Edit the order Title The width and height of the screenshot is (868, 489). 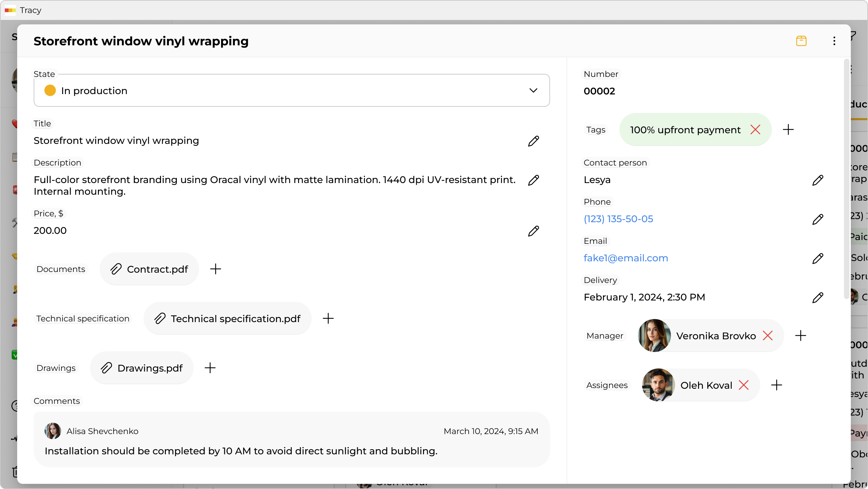pyautogui.click(x=534, y=141)
